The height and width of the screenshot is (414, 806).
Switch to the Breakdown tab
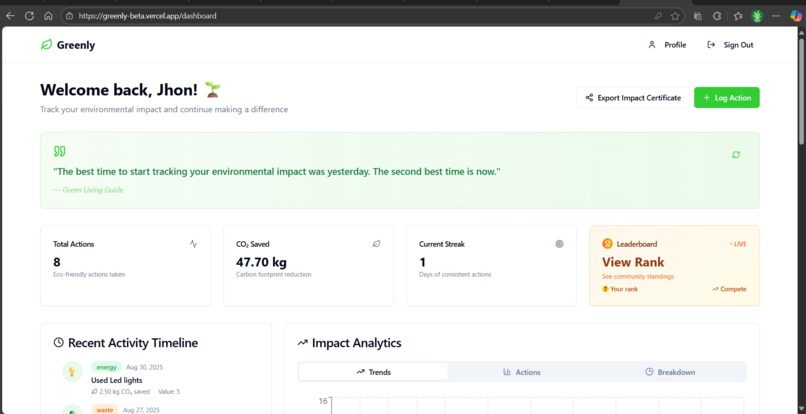coord(670,372)
